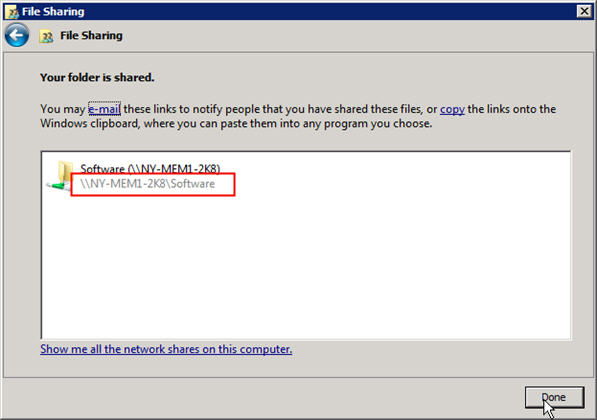Click the File Sharing header people icon

[x=46, y=36]
